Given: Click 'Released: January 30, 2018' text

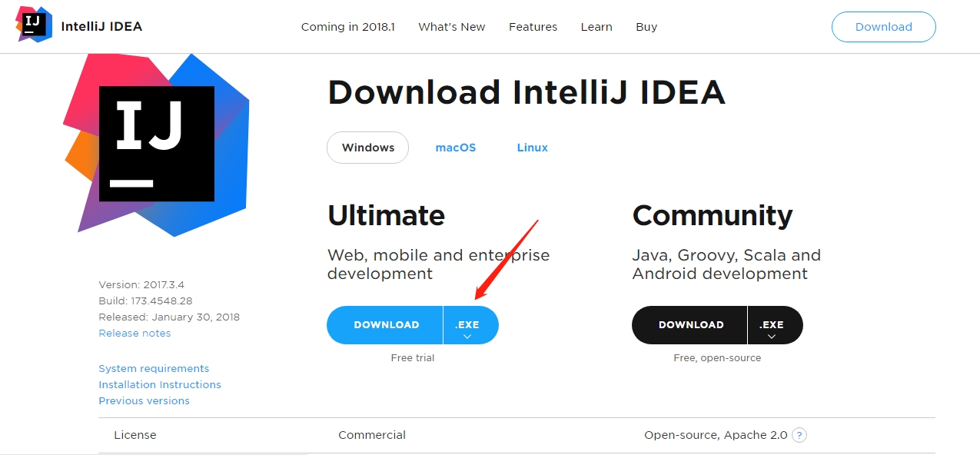Looking at the screenshot, I should [x=169, y=317].
